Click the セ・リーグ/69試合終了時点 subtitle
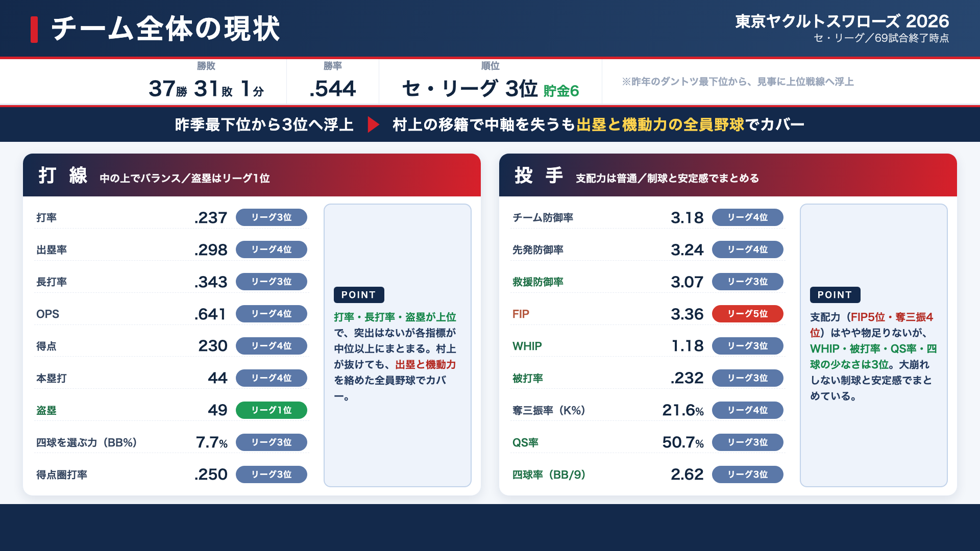The height and width of the screenshot is (551, 980). tap(881, 38)
